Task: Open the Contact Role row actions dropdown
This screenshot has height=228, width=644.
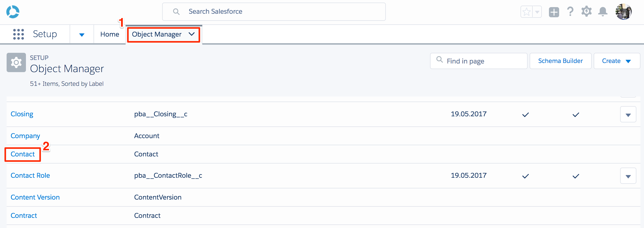Action: [x=628, y=176]
